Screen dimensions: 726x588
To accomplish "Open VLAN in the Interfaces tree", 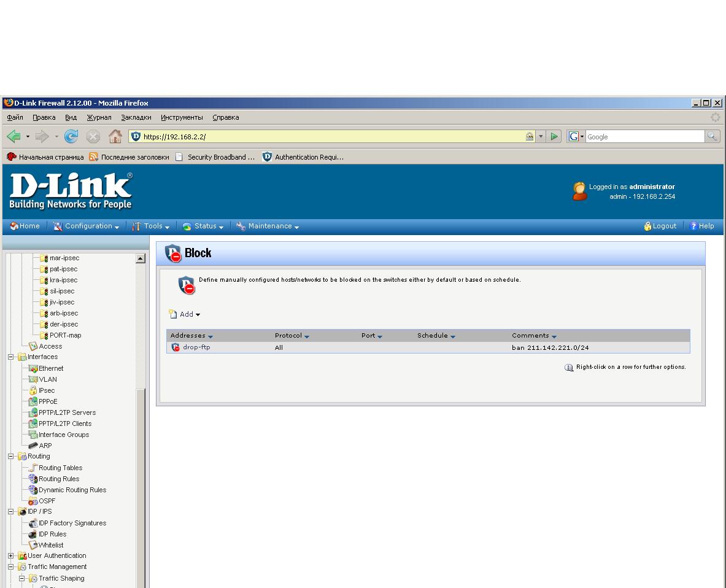I will click(x=48, y=380).
